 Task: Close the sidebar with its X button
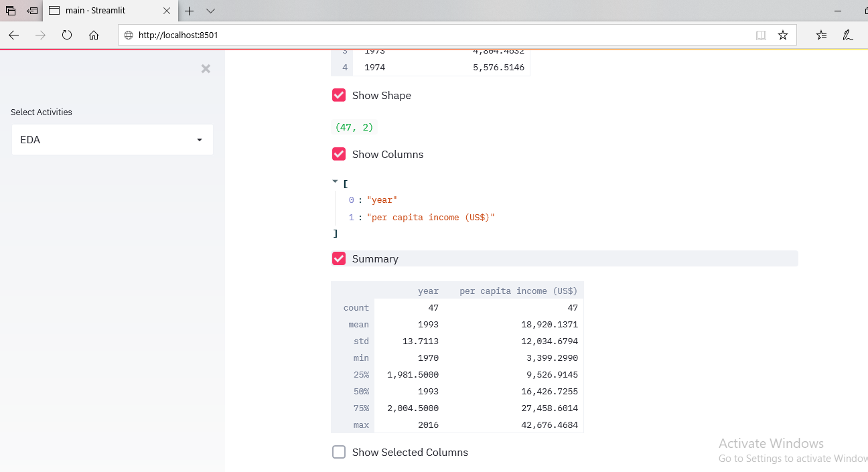(x=206, y=68)
